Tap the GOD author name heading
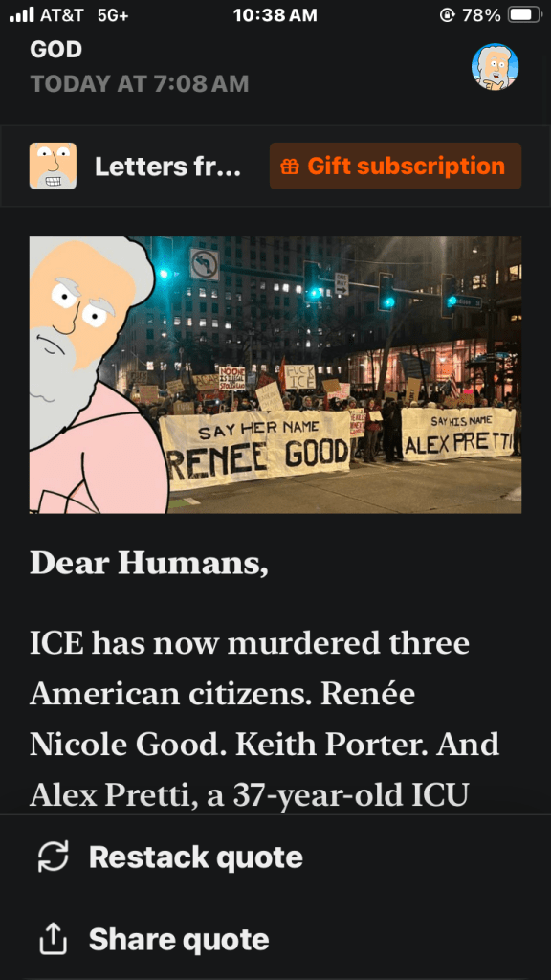This screenshot has height=980, width=551. pos(56,50)
